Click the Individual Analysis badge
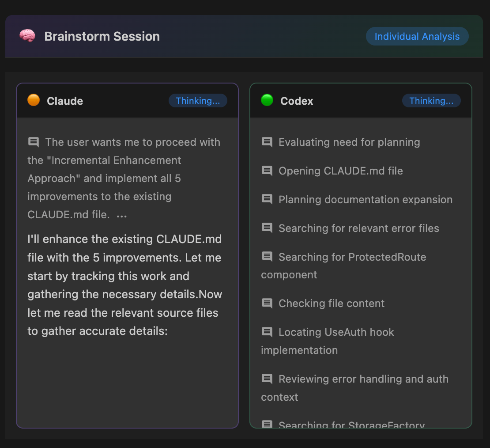490x448 pixels. point(417,36)
